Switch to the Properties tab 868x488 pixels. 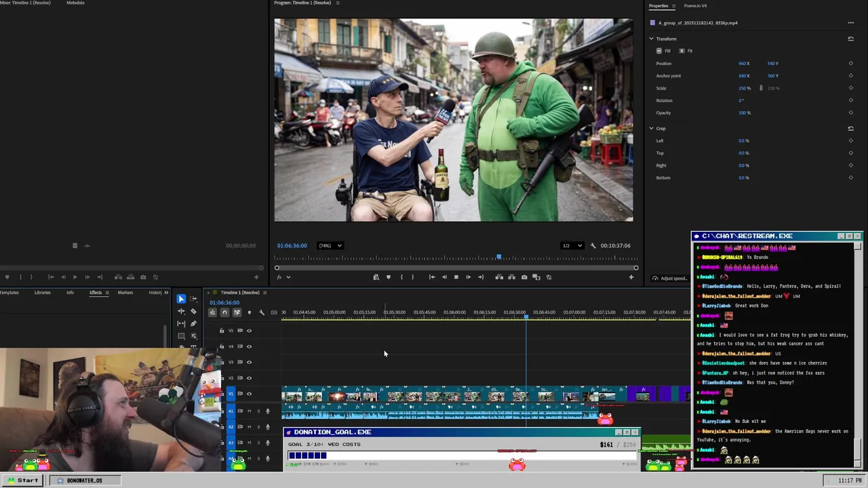[x=658, y=6]
